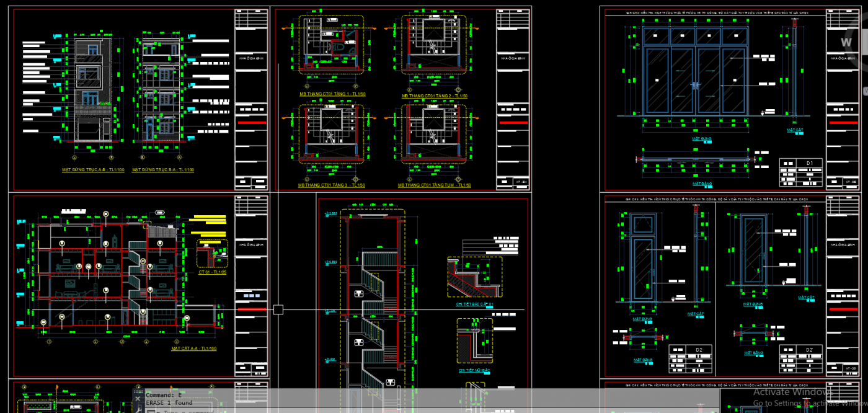Pick the CHI TIẾT MŨI BẬC label
868x413 pixels.
pos(474,370)
